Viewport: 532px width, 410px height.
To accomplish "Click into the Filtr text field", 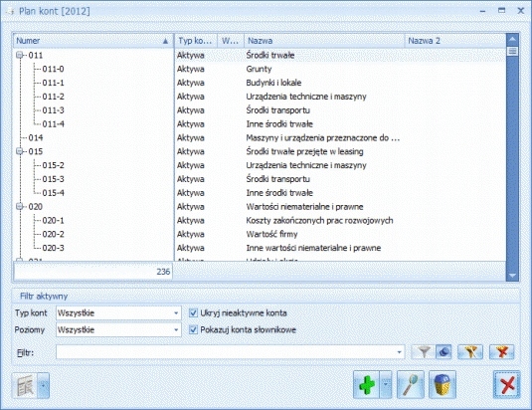I will [x=230, y=352].
